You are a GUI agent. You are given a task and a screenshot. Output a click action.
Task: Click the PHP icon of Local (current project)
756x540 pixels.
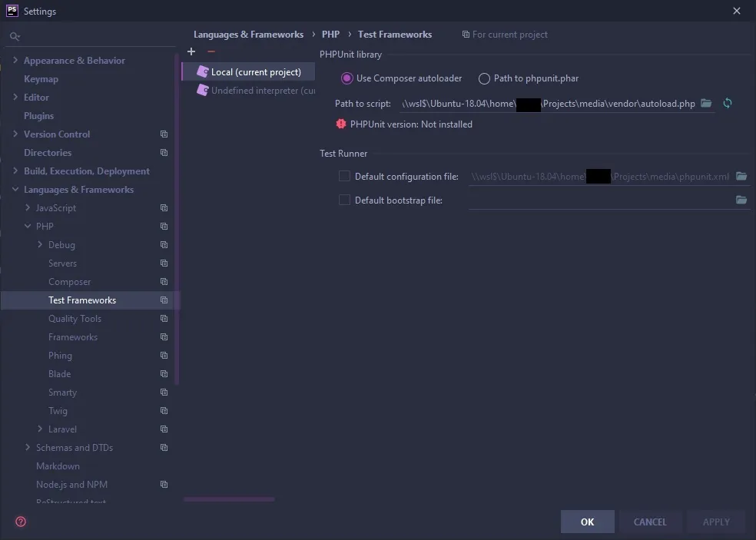(x=203, y=72)
